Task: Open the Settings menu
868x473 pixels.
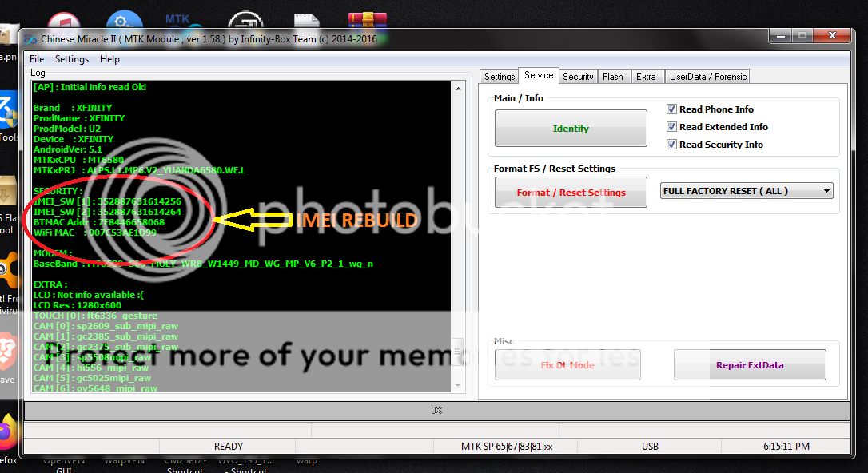Action: pyautogui.click(x=72, y=59)
